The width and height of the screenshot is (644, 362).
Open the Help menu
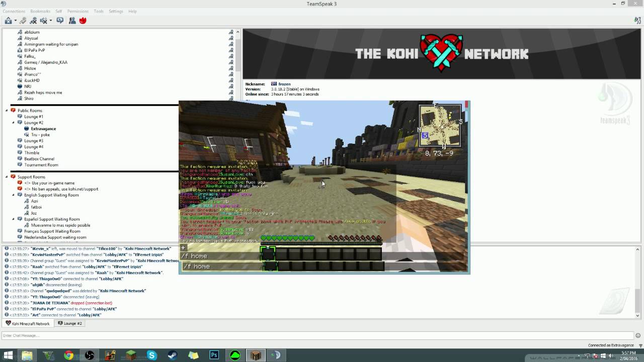click(x=132, y=11)
